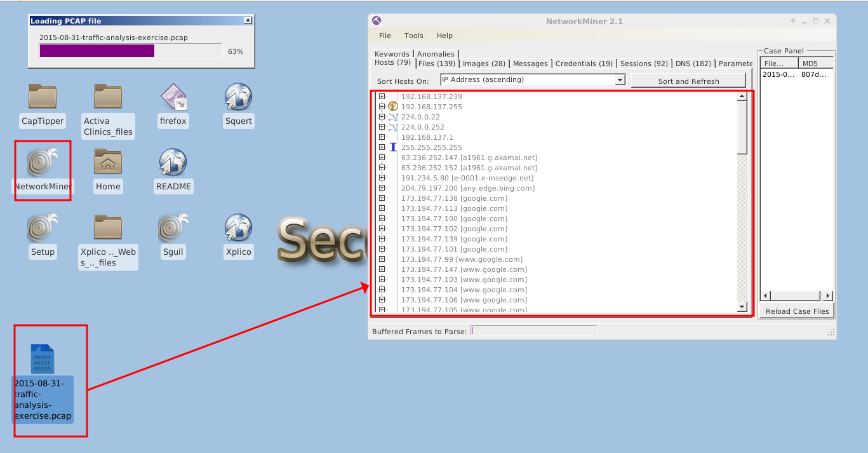Open the Help menu
The image size is (868, 453).
444,36
